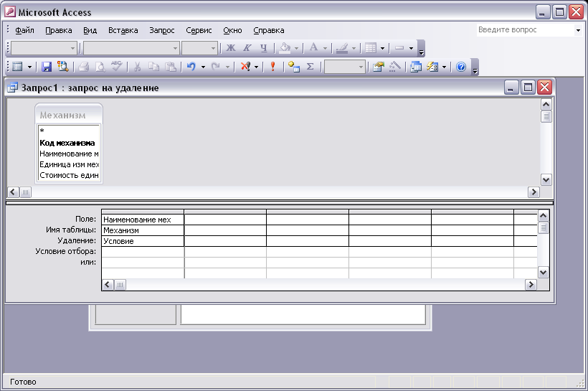This screenshot has width=588, height=391.
Task: Open the font name combo box
Action: coord(131,48)
